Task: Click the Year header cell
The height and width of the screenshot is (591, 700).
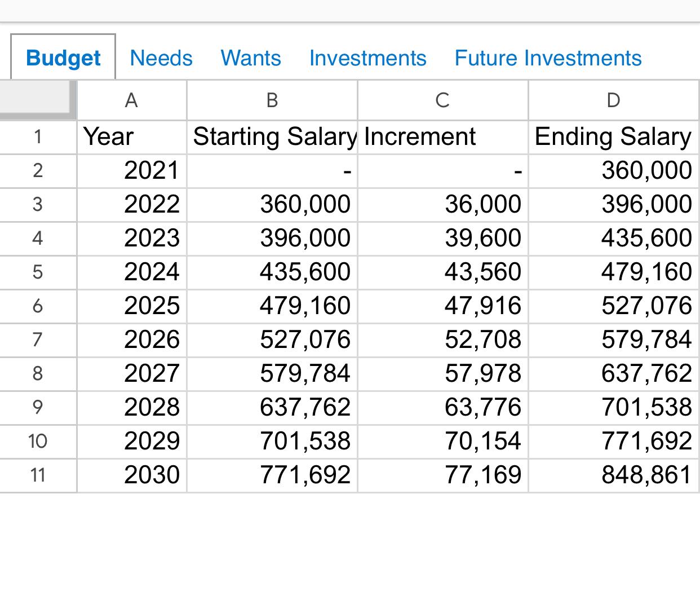Action: coord(131,136)
